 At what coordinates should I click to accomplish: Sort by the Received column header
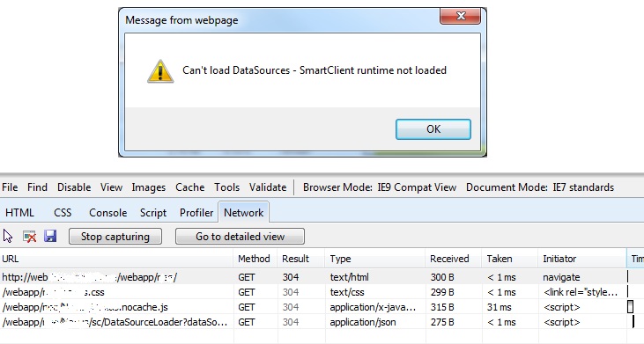click(454, 259)
